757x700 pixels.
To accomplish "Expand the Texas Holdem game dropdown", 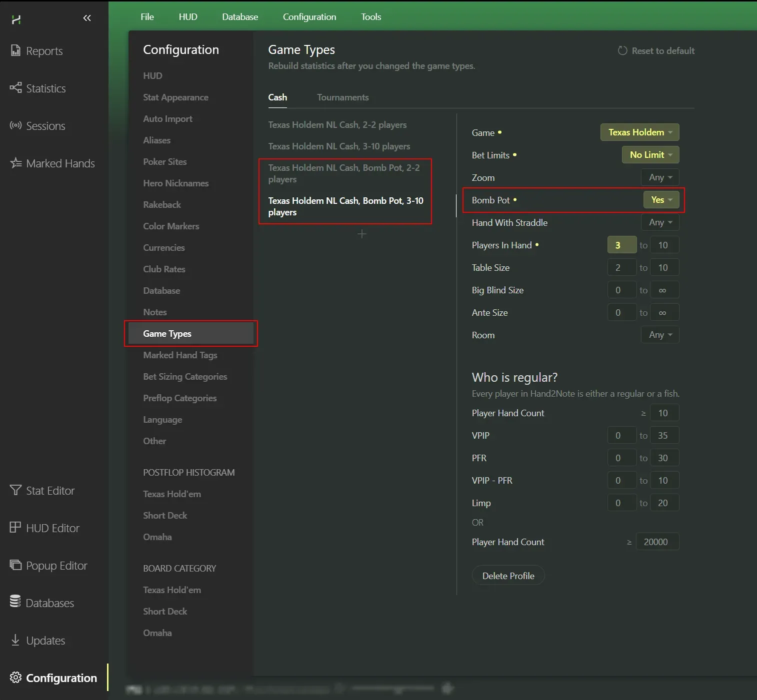I will tap(639, 132).
